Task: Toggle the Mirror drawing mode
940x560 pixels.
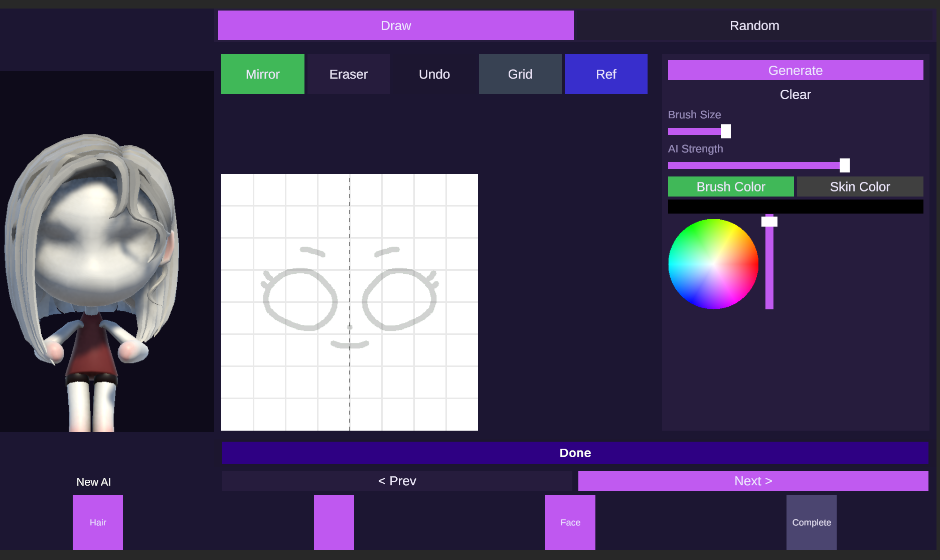Action: click(262, 74)
